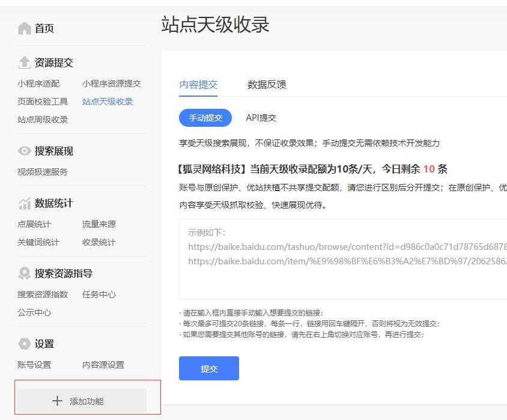Open 小程序资源提交 from the sidebar
The image size is (507, 420).
[111, 84]
